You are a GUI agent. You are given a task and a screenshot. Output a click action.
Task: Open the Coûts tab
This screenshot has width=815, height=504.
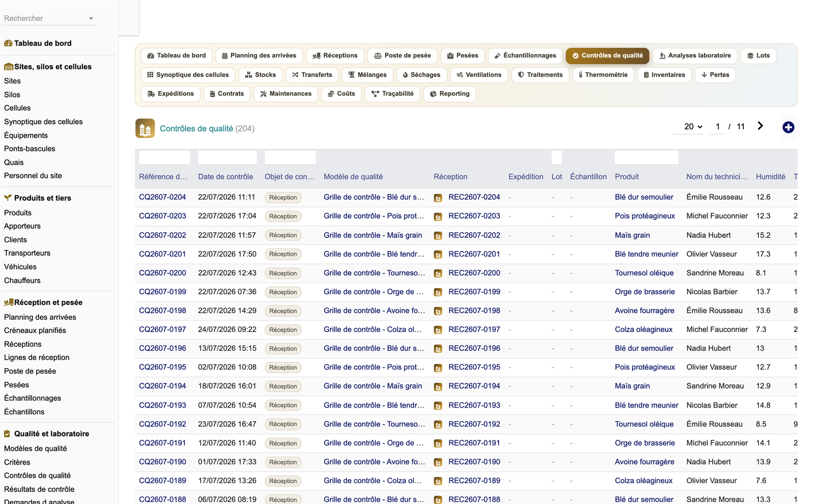342,94
